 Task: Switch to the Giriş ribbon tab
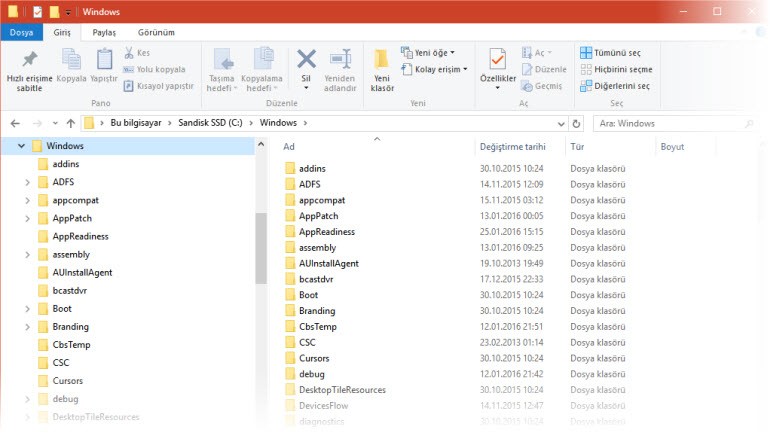[x=62, y=32]
